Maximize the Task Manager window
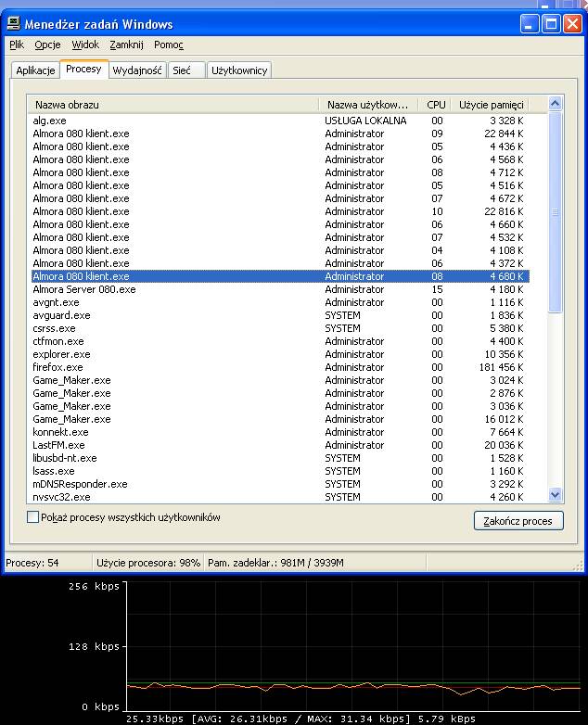The width and height of the screenshot is (588, 725). click(x=551, y=24)
